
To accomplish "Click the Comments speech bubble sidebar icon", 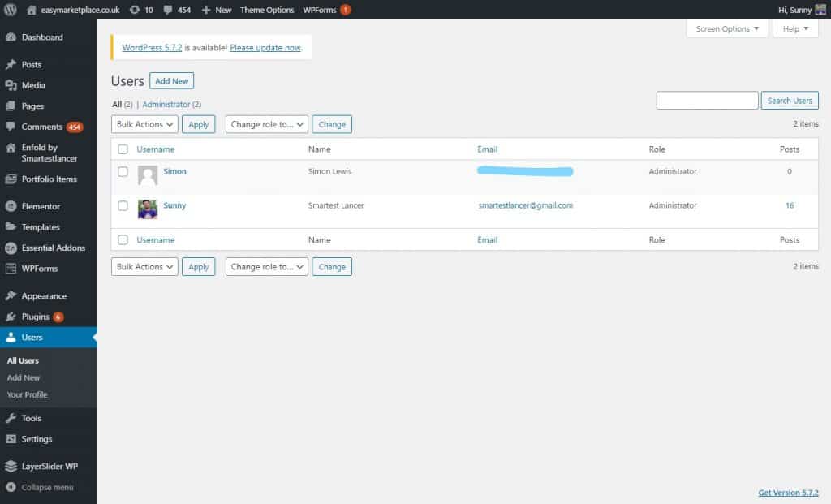I will tap(11, 127).
